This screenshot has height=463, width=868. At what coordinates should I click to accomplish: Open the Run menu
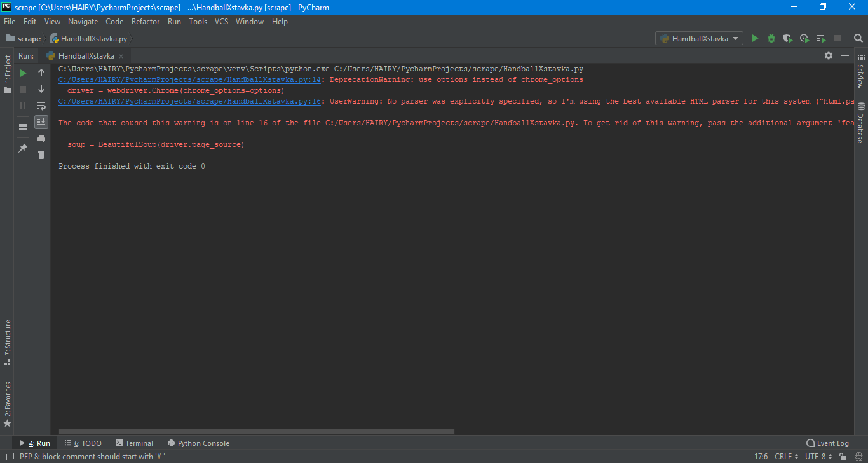coord(174,22)
